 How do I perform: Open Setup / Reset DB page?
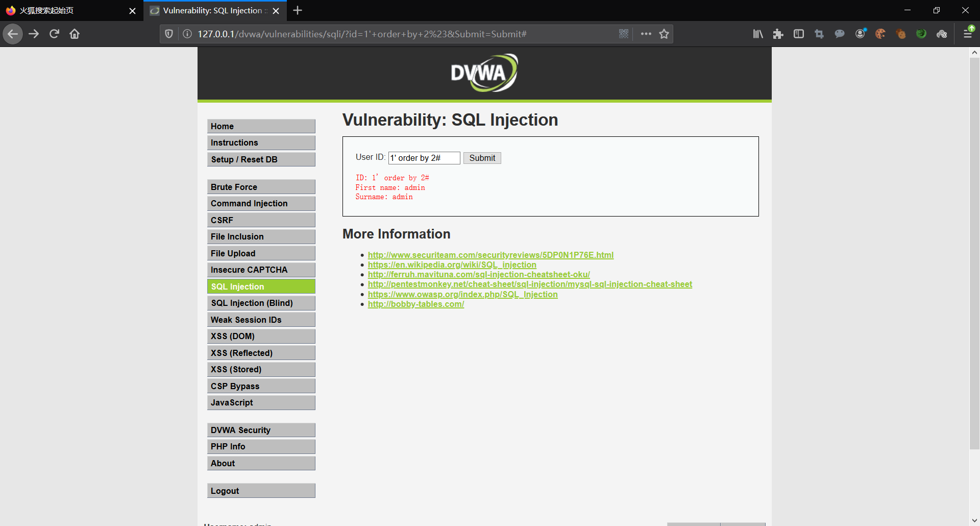coord(261,159)
